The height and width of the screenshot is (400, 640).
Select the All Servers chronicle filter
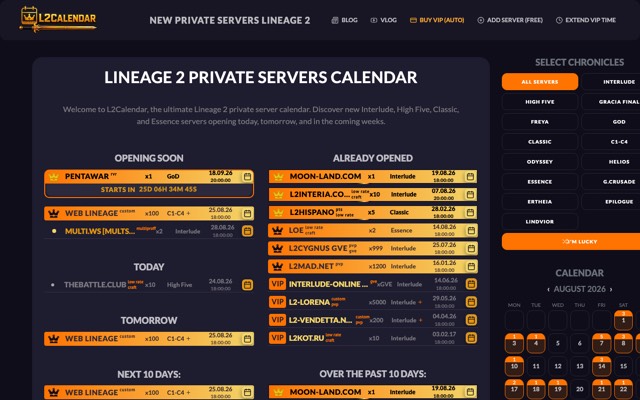540,82
